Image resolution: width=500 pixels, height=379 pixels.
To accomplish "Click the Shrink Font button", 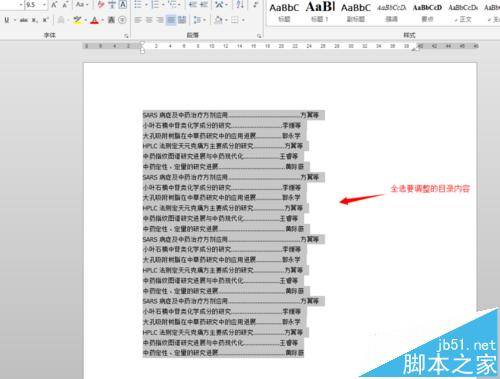I will click(65, 5).
